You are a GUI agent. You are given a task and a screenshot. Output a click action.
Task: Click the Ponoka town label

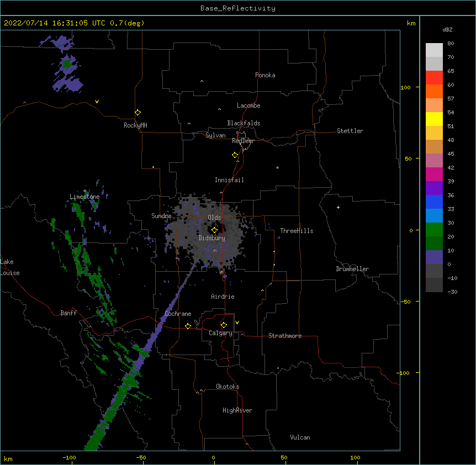click(x=265, y=75)
